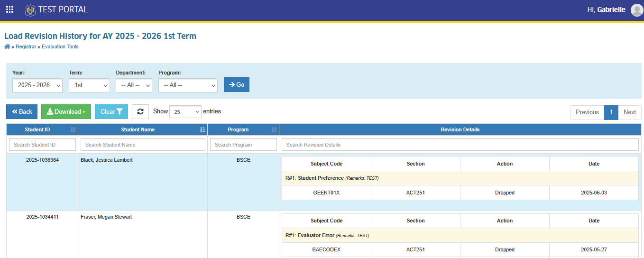This screenshot has width=644, height=258.
Task: Open Registrar breadcrumb link
Action: [x=26, y=46]
